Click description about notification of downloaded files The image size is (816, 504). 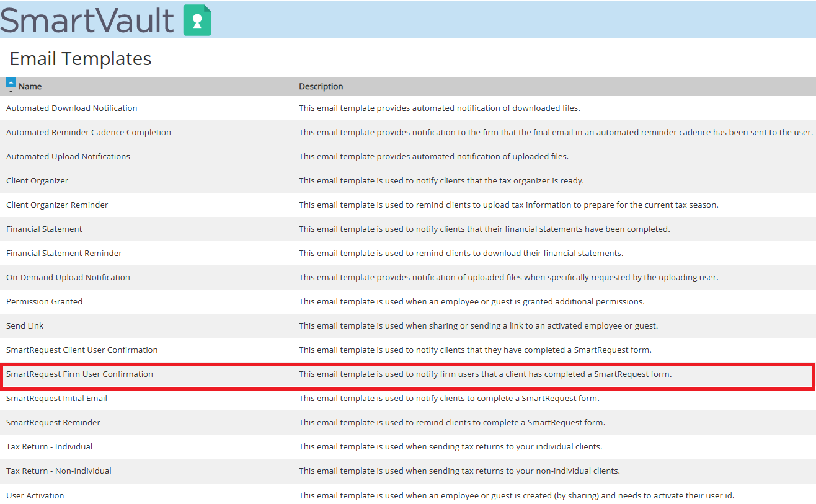tap(440, 108)
